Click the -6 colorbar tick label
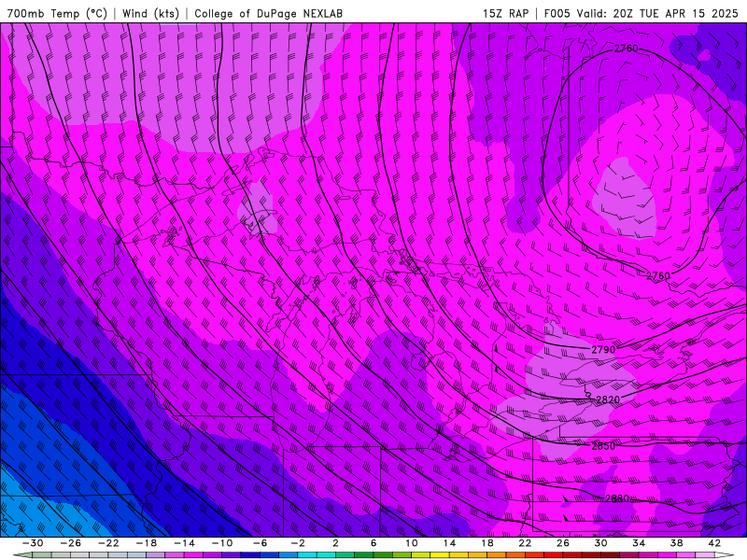The height and width of the screenshot is (560, 747). click(x=260, y=543)
